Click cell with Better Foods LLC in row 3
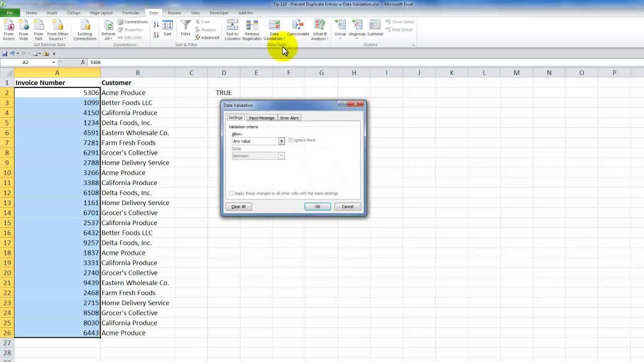The image size is (644, 362). tap(137, 103)
